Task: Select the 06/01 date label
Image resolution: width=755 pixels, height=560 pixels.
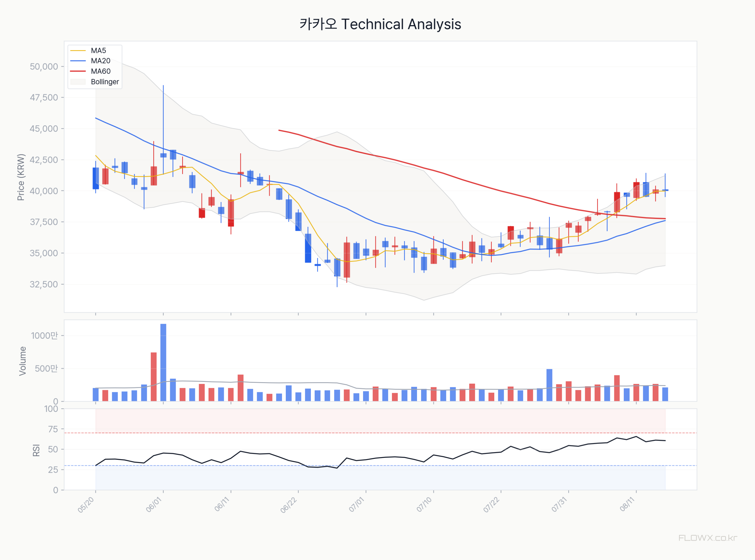Action: coord(154,504)
